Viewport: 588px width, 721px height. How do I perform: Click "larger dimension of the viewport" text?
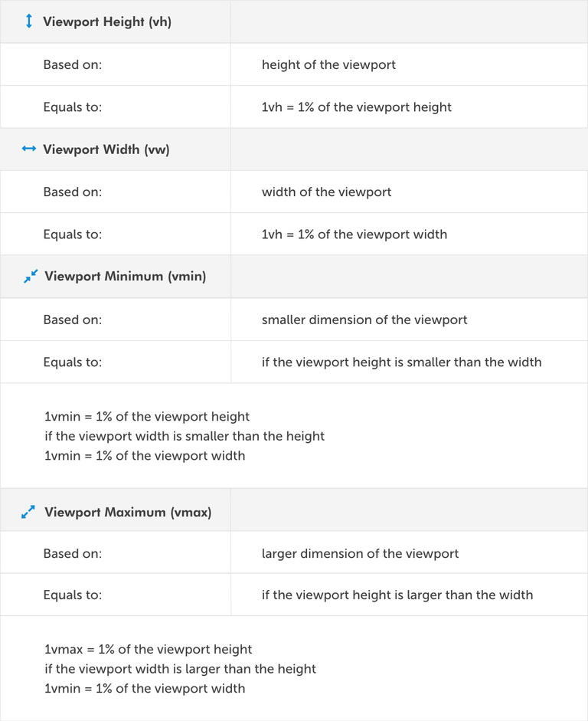pyautogui.click(x=360, y=553)
